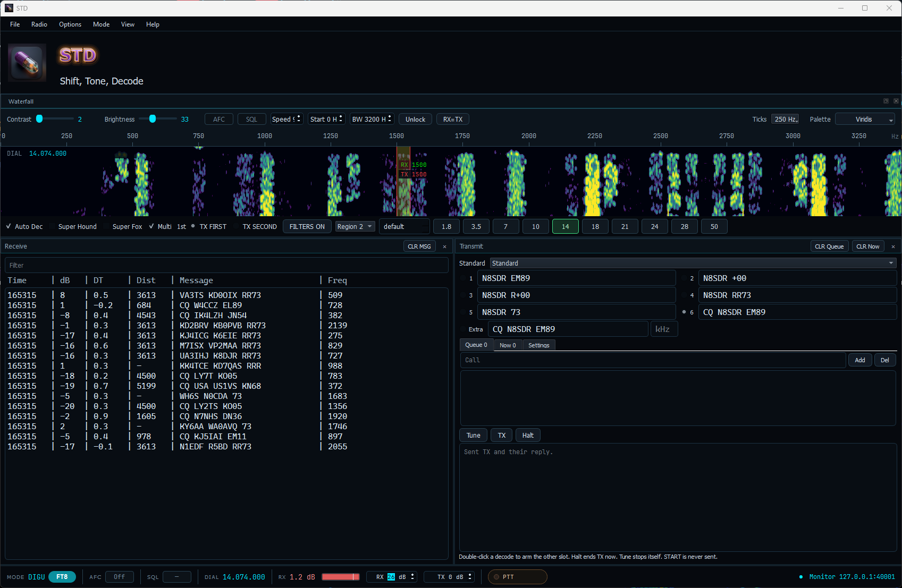Viewport: 902px width, 588px height.
Task: Switch to the Queue 0 tab
Action: 476,345
